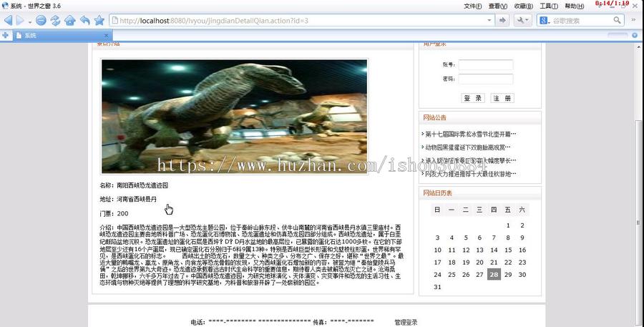Click the 名称: 南阳西峡恐龙遗迹园 text
The image size is (644, 327).
click(134, 185)
